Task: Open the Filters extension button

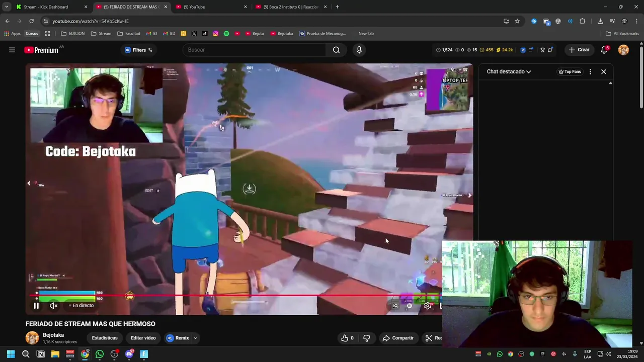Action: [138, 50]
